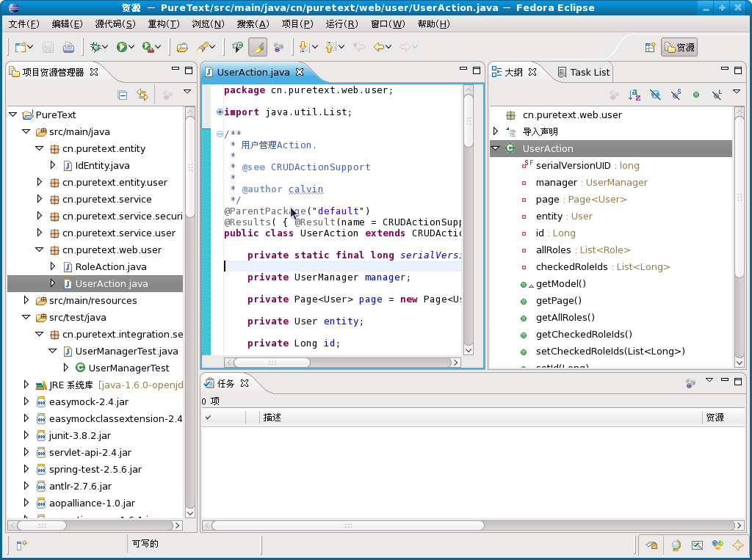Open the 文件(F) menu

(24, 24)
